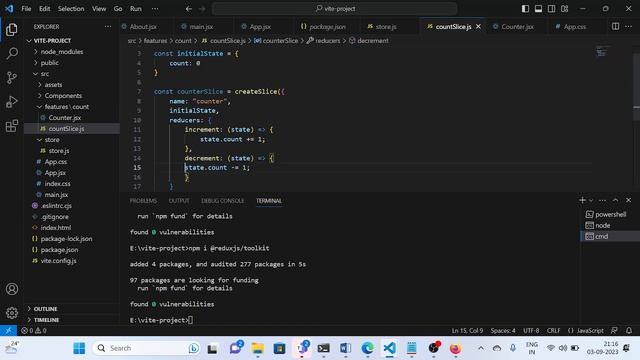Change the CRLF end of line setting
The image size is (640, 360).
(553, 331)
